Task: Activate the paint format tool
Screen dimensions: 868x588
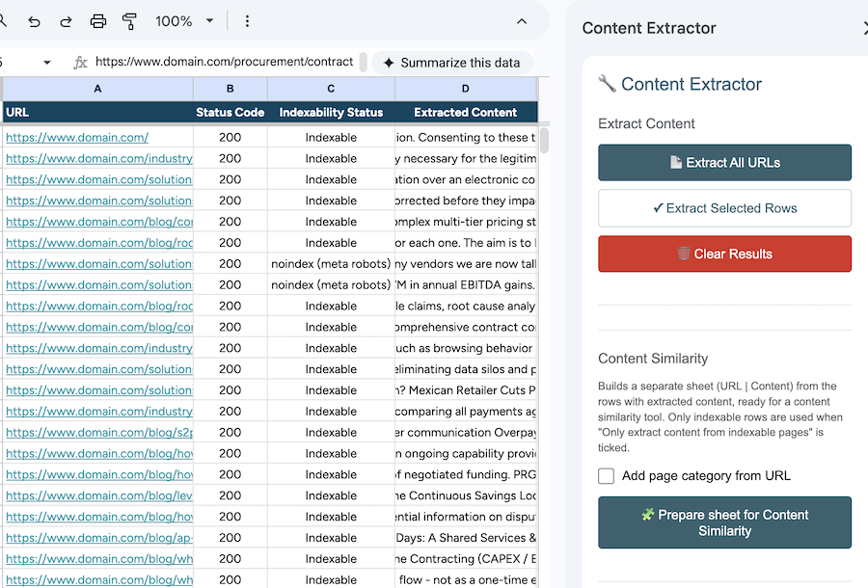Action: tap(129, 21)
